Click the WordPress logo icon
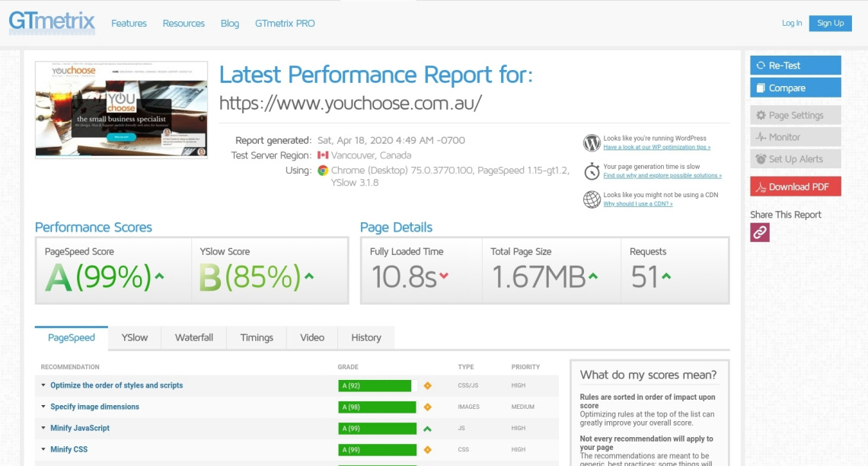This screenshot has height=466, width=868. click(x=592, y=142)
